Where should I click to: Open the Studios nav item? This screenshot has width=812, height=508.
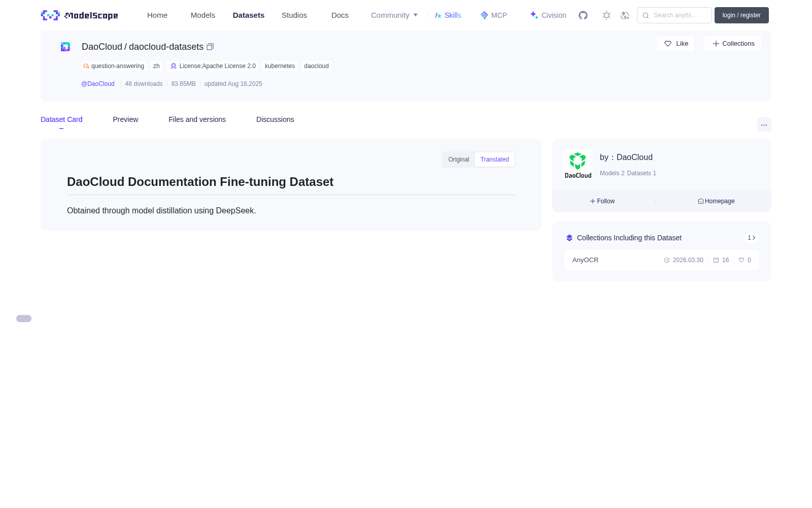(294, 15)
